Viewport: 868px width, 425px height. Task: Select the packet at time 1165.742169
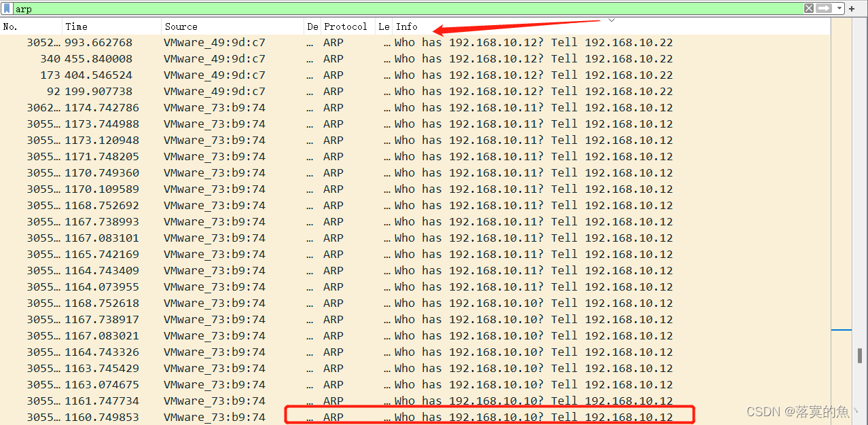415,254
